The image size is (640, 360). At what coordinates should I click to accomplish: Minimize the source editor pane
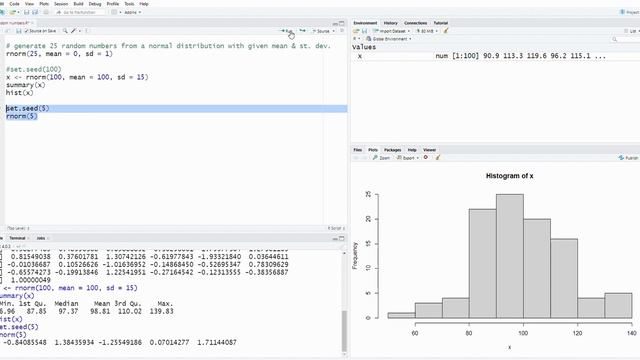click(x=335, y=23)
